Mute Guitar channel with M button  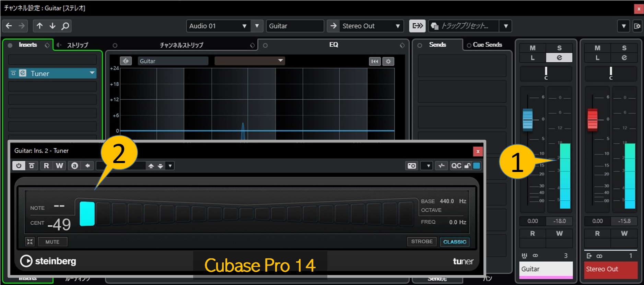pyautogui.click(x=532, y=48)
